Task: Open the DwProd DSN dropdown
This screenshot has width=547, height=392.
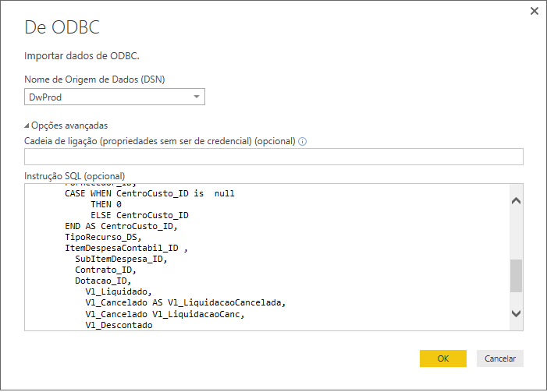Action: pos(115,97)
